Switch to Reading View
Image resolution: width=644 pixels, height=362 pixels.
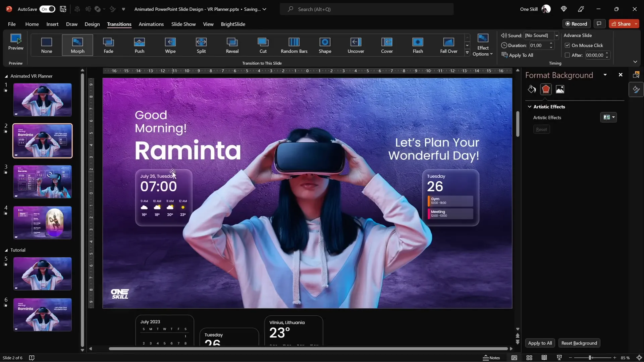[544, 358]
